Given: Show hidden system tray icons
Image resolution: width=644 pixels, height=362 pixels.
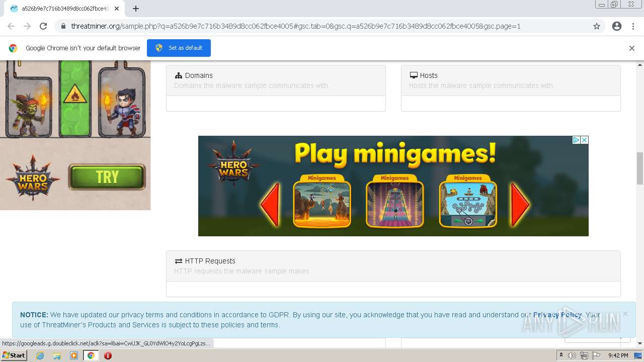Looking at the screenshot, I should click(x=561, y=355).
